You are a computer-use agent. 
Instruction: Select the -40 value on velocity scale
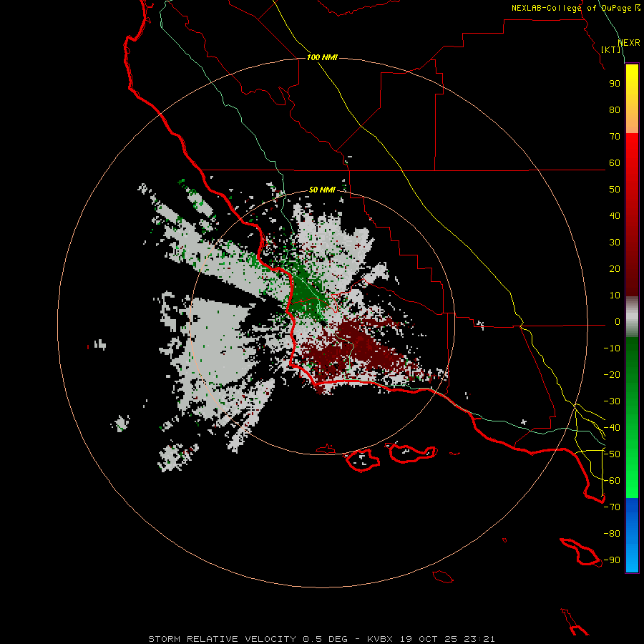(612, 428)
